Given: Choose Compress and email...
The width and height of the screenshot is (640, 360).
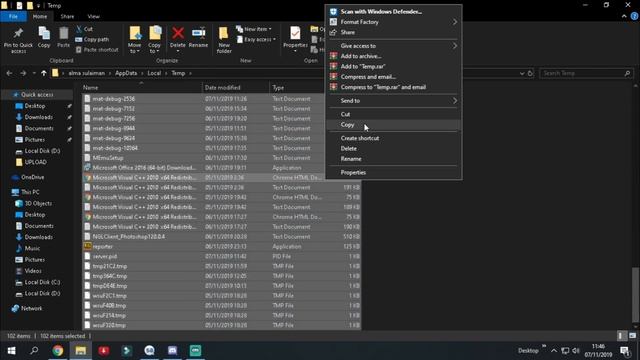Looking at the screenshot, I should click(x=394, y=77).
